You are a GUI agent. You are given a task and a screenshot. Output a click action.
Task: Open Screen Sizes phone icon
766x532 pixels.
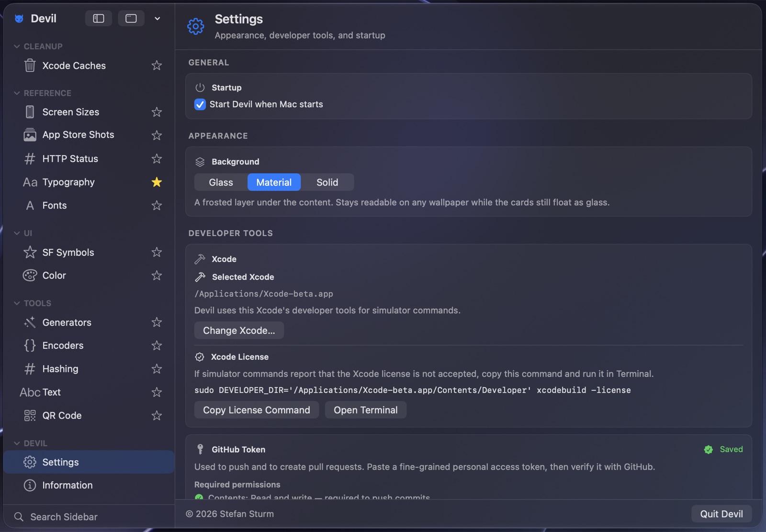coord(30,112)
